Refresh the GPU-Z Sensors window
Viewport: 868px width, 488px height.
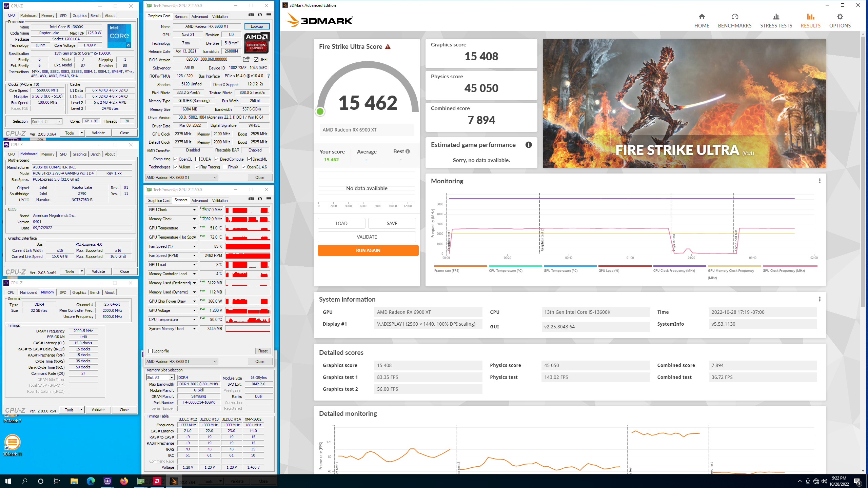pyautogui.click(x=260, y=199)
